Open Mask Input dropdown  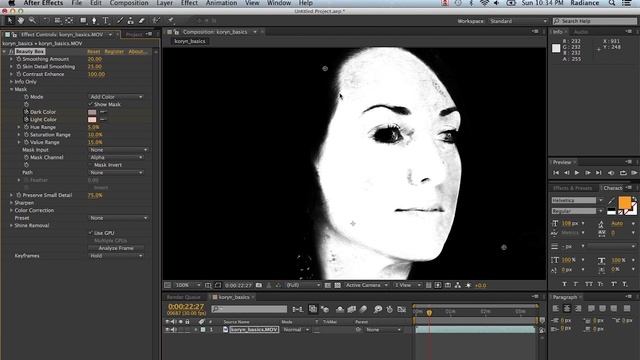tap(118, 150)
